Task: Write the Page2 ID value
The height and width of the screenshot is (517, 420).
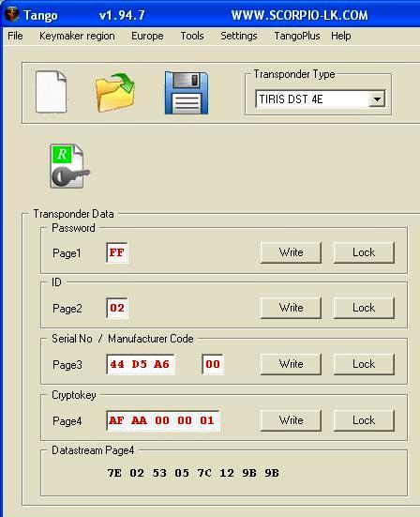Action: [291, 308]
